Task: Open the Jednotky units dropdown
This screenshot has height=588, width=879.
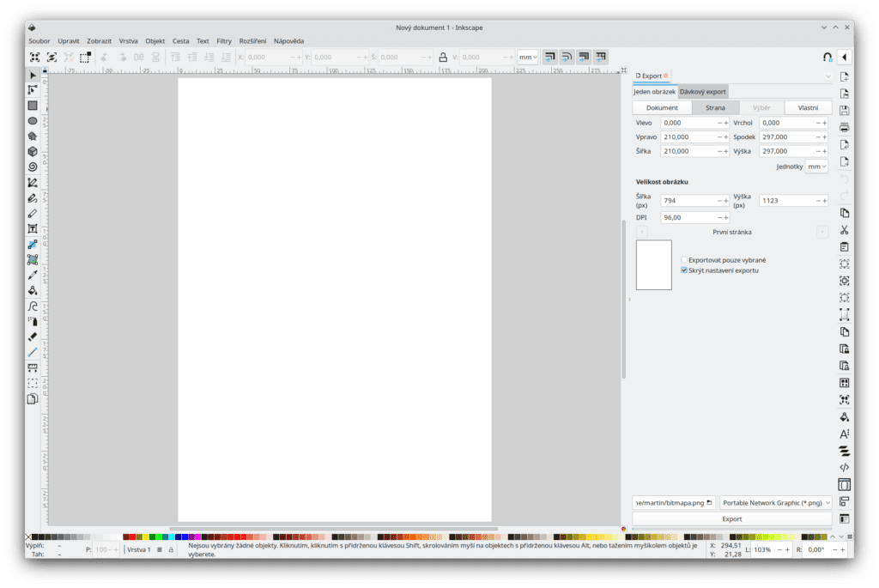Action: [815, 167]
